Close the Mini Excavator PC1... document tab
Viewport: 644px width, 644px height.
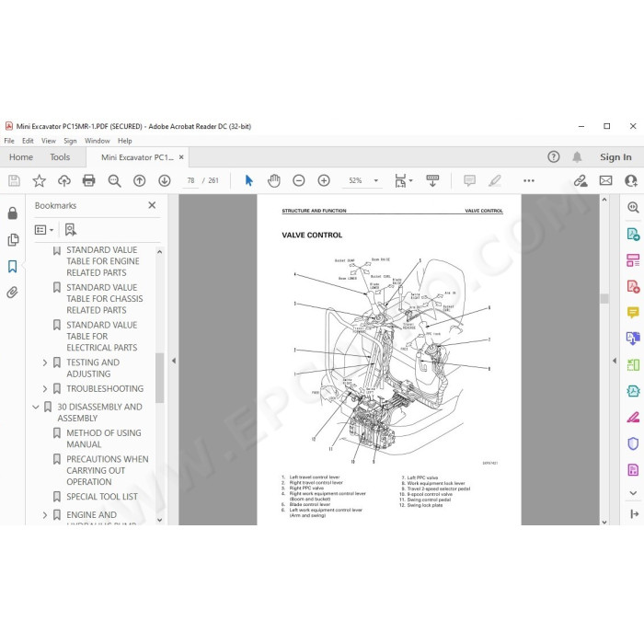pos(181,157)
